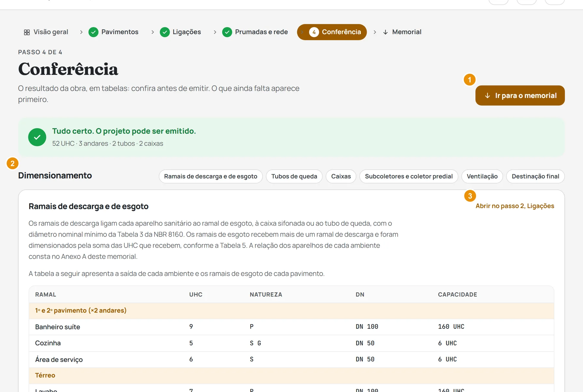Click the green check icon beside Ligações

tap(165, 32)
